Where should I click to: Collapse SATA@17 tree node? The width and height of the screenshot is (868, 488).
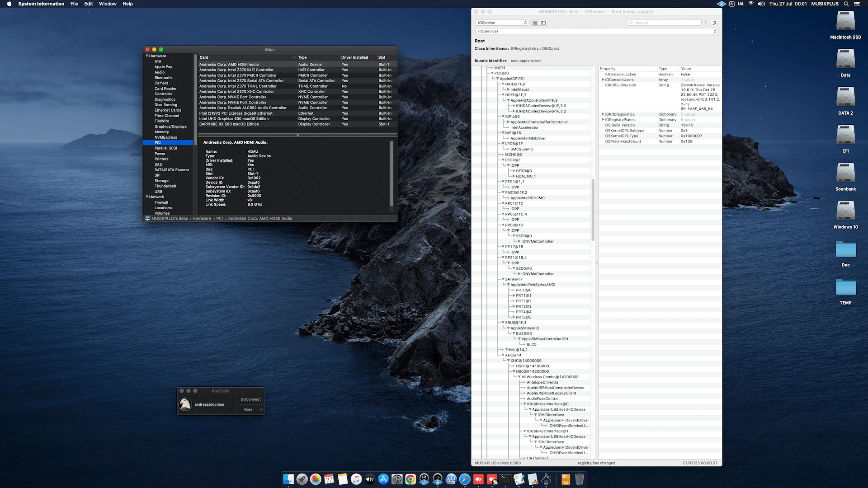pyautogui.click(x=503, y=279)
